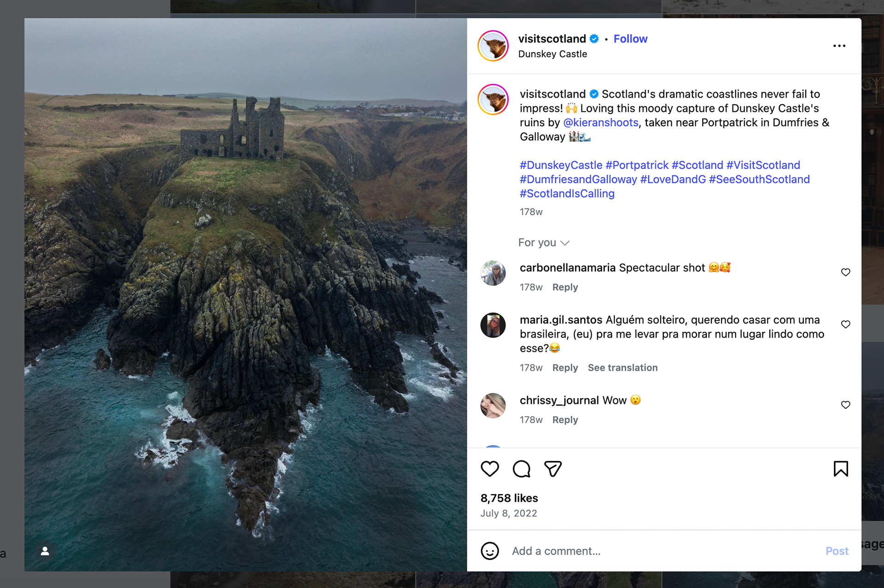
Task: Show tagged people on the photo
Action: click(45, 551)
